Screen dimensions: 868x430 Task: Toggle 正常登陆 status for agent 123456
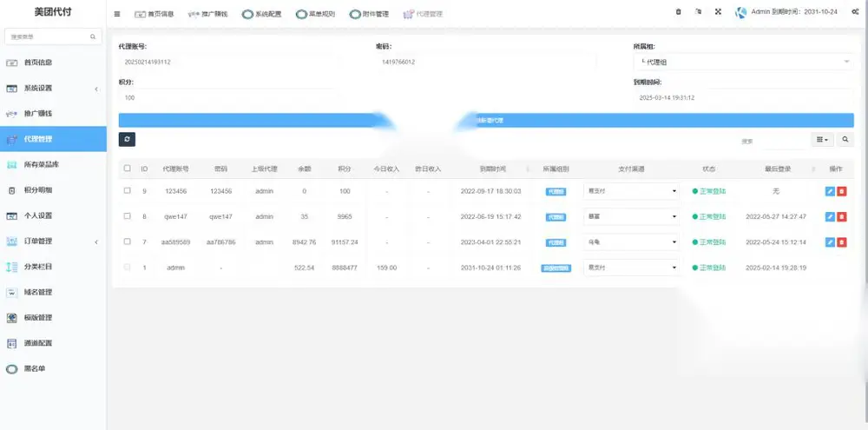point(709,191)
